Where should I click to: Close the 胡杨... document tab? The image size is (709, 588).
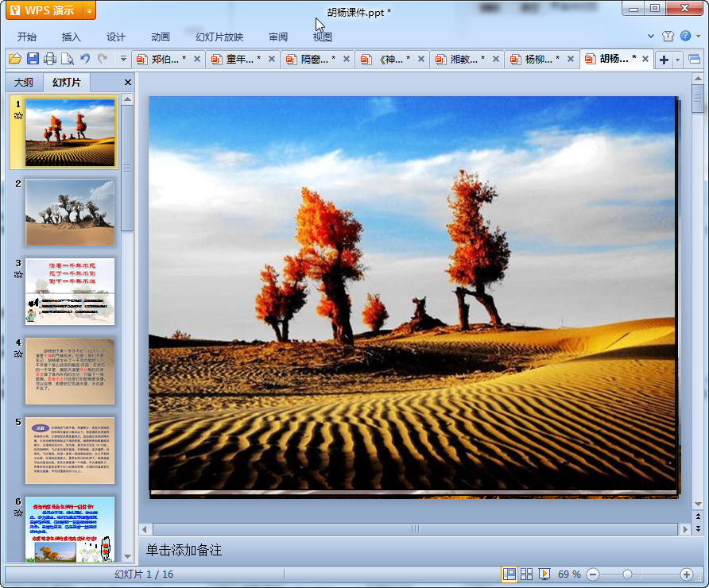coord(645,59)
